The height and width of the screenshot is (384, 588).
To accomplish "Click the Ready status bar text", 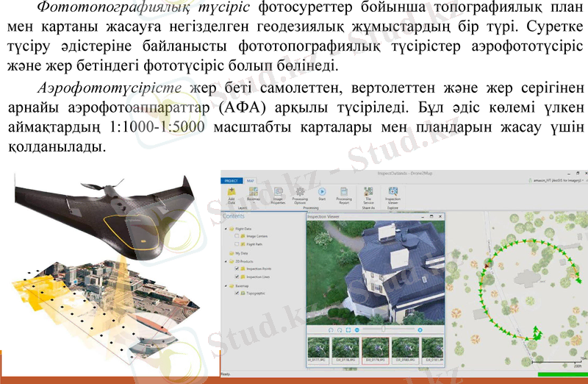I will coord(226,374).
